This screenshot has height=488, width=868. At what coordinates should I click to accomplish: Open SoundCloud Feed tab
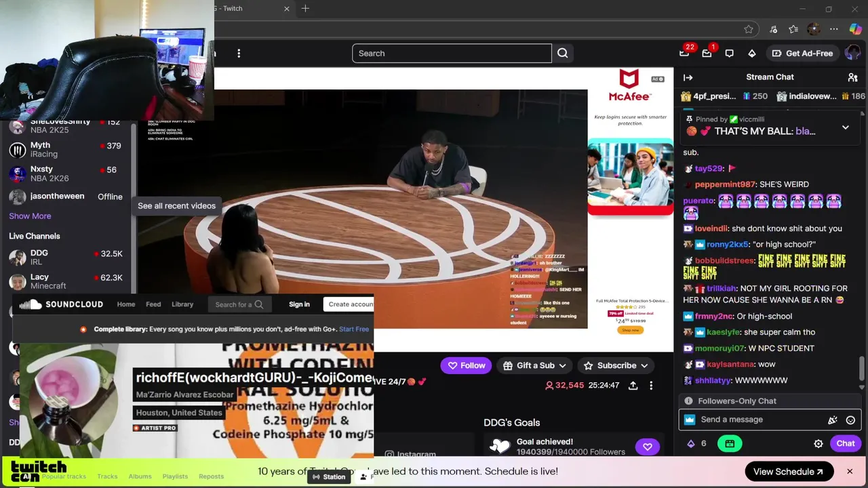(x=153, y=304)
